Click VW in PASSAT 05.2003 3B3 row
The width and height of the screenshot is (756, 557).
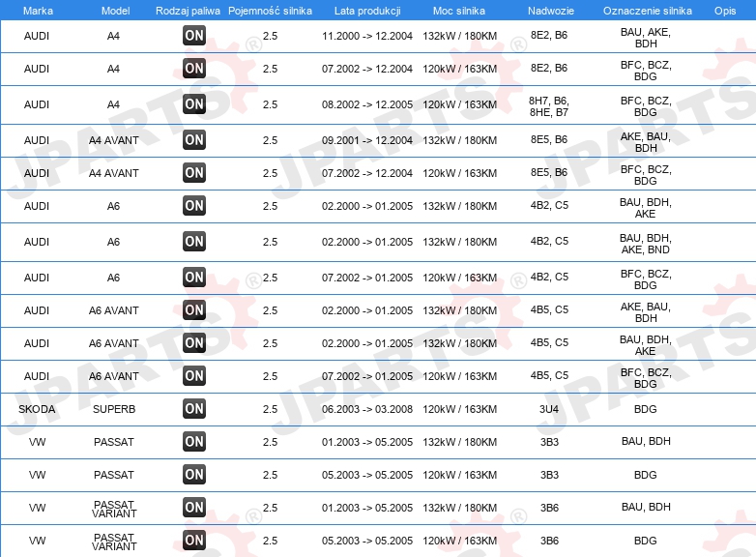[37, 475]
